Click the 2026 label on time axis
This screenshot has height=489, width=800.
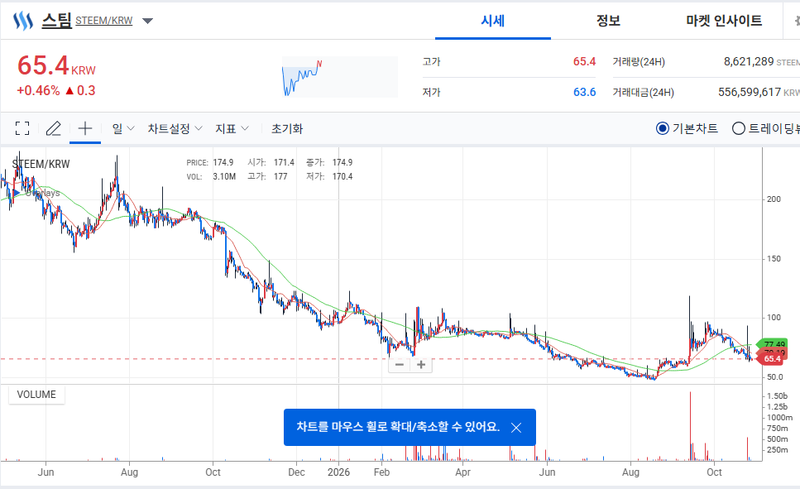339,472
